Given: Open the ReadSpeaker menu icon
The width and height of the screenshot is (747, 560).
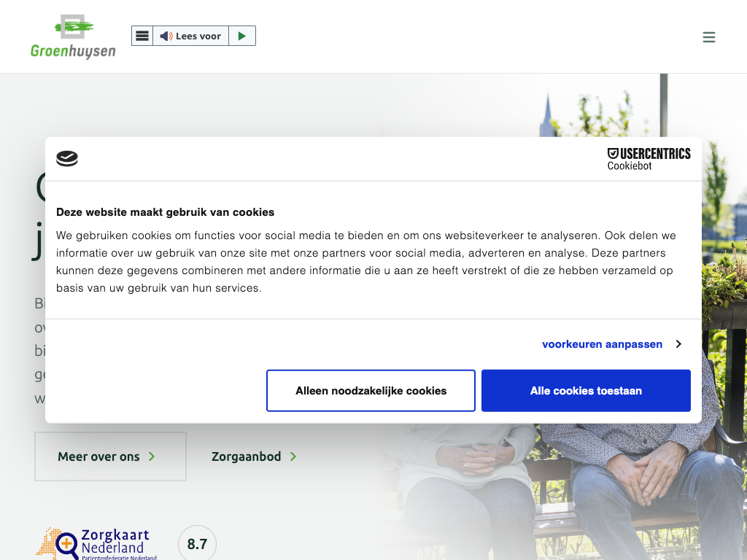Looking at the screenshot, I should pos(142,36).
